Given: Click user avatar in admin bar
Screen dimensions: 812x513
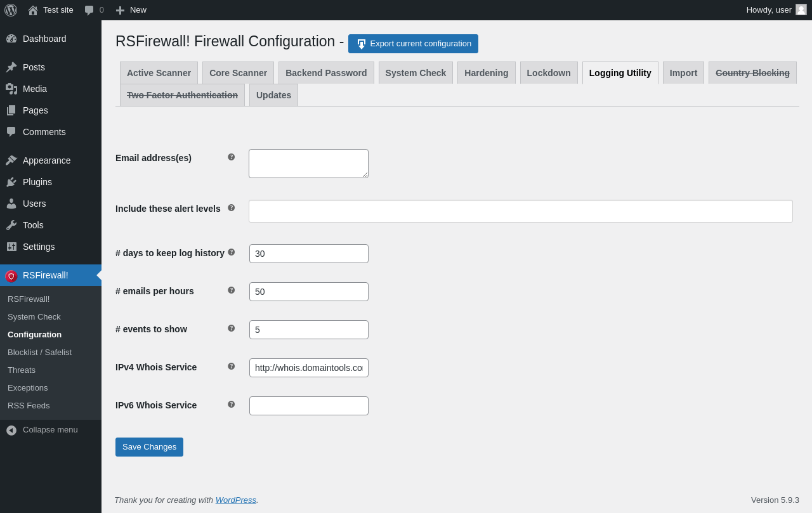Looking at the screenshot, I should click(x=801, y=10).
